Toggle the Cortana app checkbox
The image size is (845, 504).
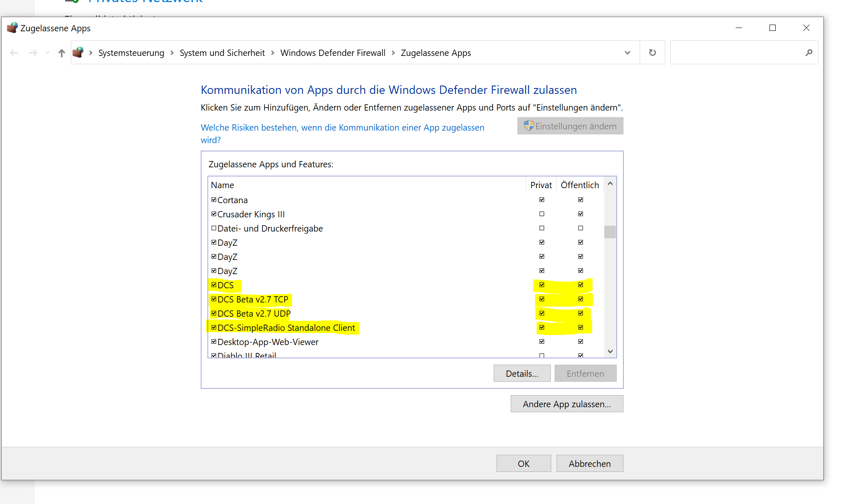point(214,200)
